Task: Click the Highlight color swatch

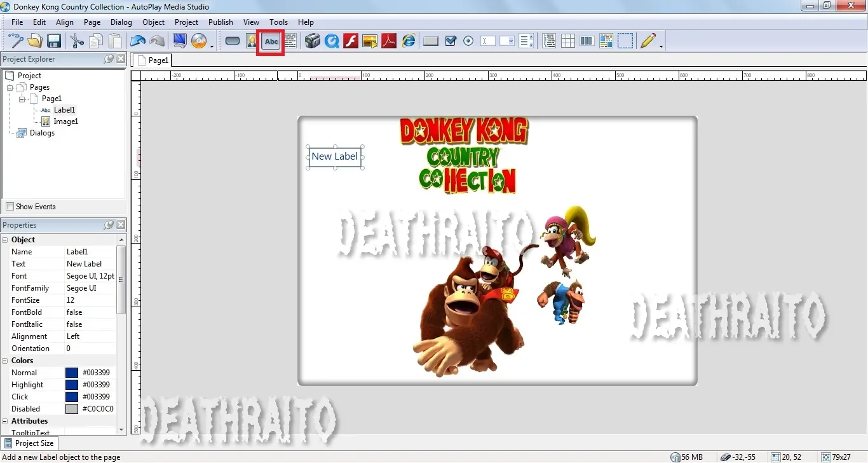Action: [x=72, y=385]
